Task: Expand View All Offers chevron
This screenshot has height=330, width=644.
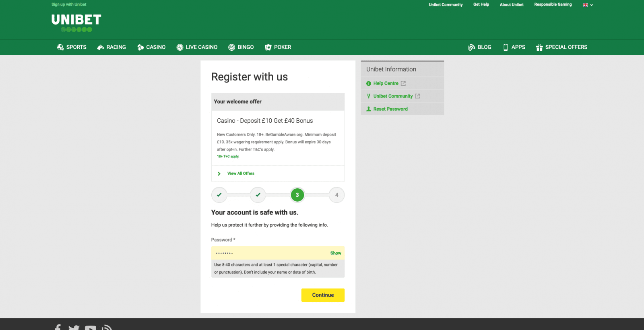Action: (x=219, y=174)
